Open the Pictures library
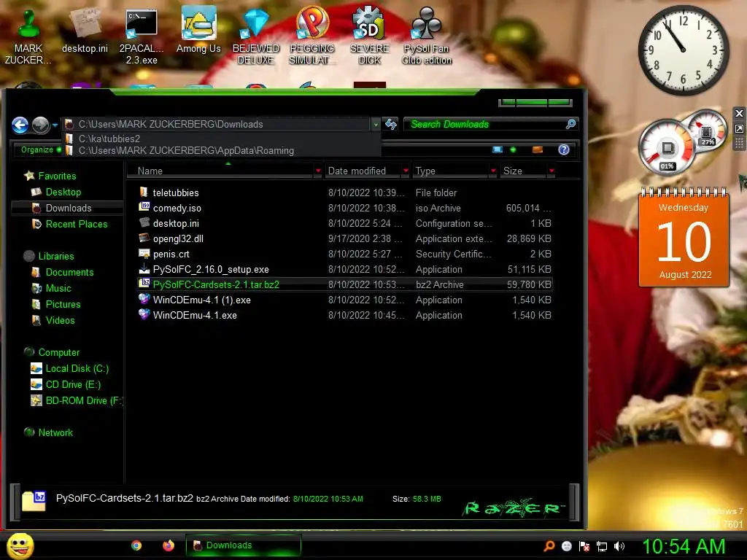747x560 pixels. point(55,304)
